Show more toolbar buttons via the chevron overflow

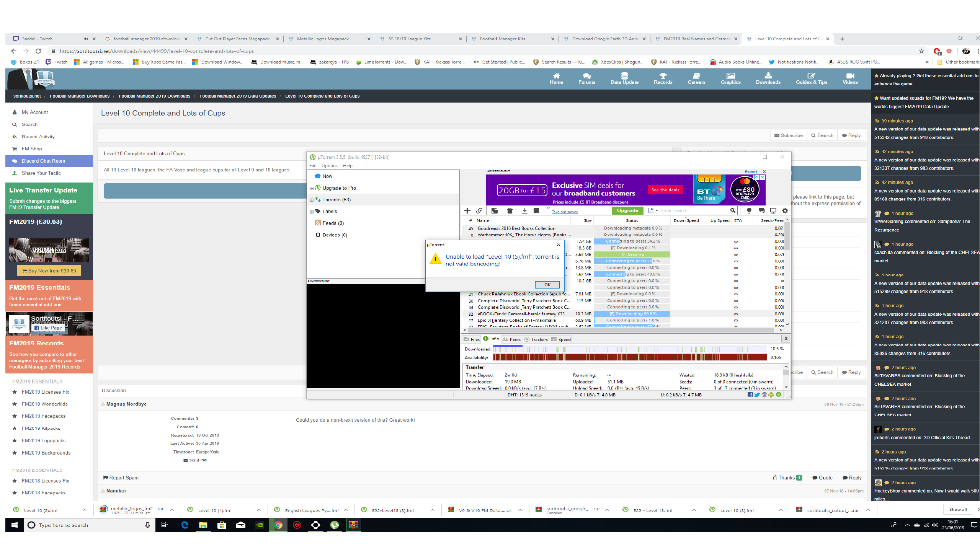tap(548, 208)
